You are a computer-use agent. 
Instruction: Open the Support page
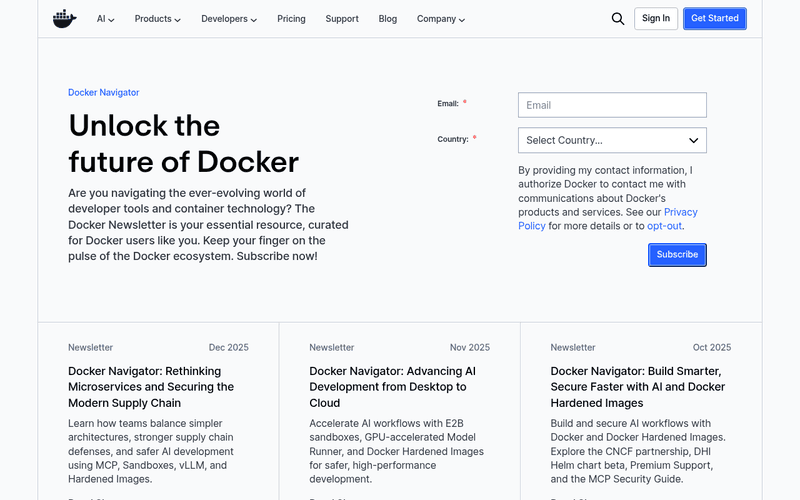pos(342,19)
